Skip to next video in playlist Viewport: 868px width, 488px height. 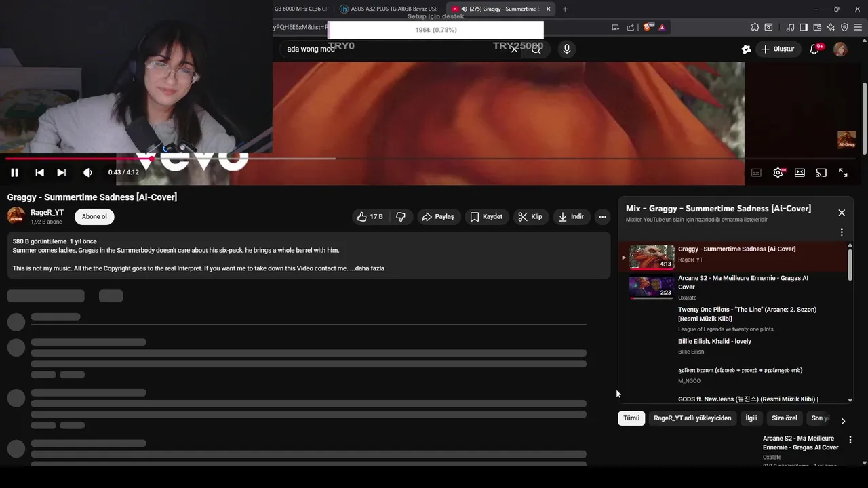pos(61,173)
